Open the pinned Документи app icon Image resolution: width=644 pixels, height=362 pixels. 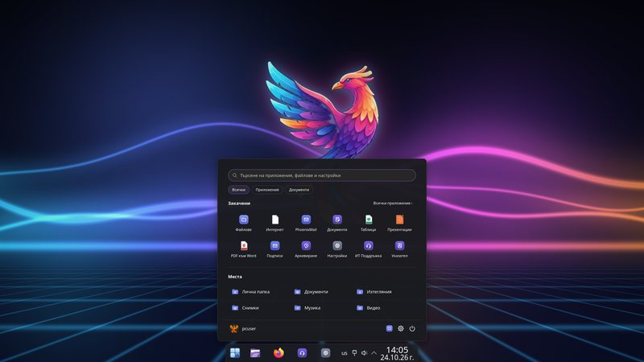pos(337,220)
